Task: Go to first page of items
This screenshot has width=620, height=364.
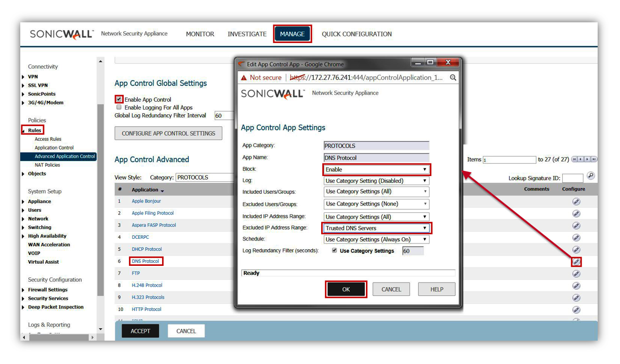Action: pyautogui.click(x=575, y=159)
